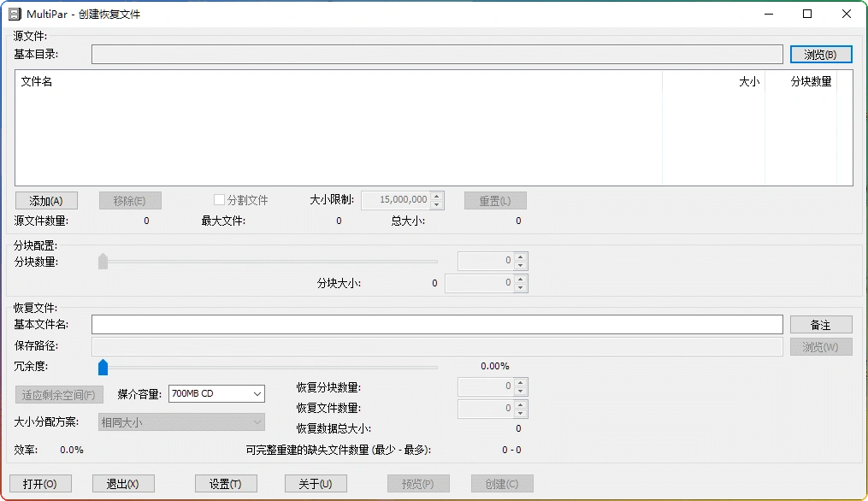Increment the 分块大小 spinner
The image size is (868, 501).
click(x=519, y=278)
